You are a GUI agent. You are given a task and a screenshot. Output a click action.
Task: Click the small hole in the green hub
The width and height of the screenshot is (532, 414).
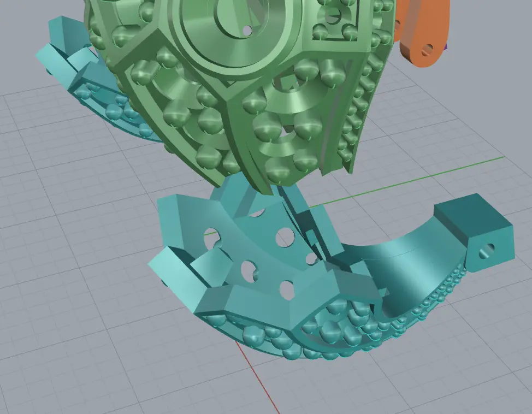(x=247, y=29)
